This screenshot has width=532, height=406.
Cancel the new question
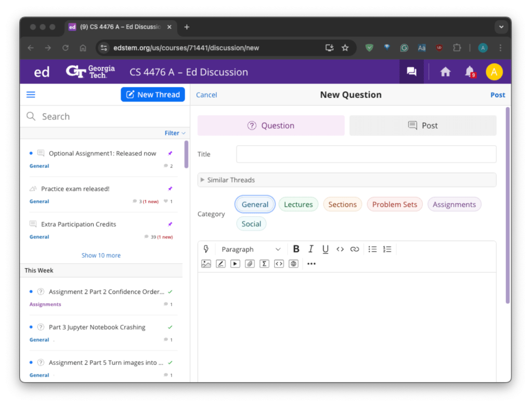[206, 95]
